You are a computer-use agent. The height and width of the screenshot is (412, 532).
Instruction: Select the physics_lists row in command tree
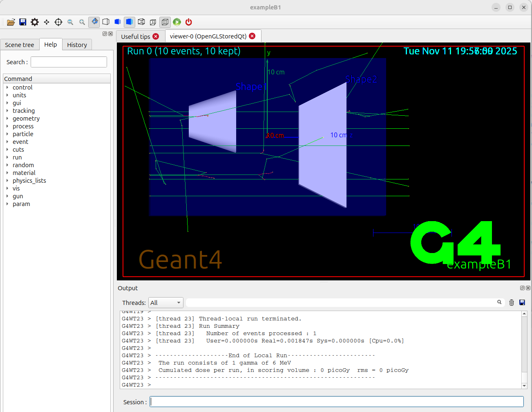[x=57, y=181]
